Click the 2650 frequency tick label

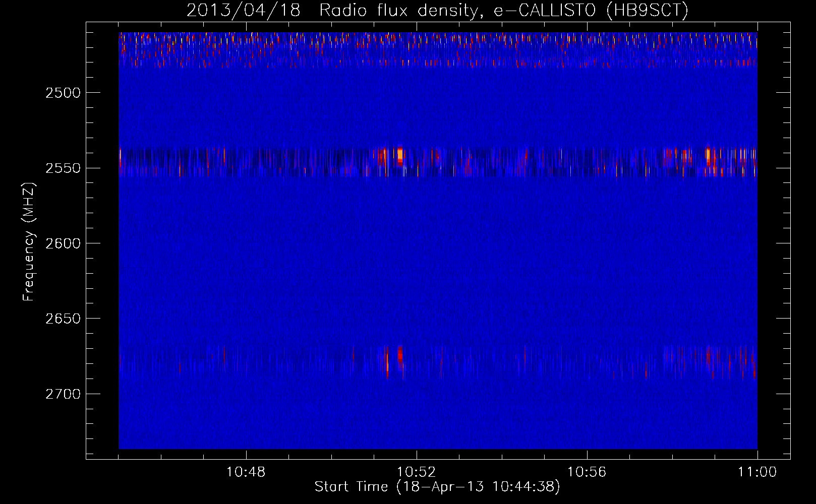pos(63,319)
